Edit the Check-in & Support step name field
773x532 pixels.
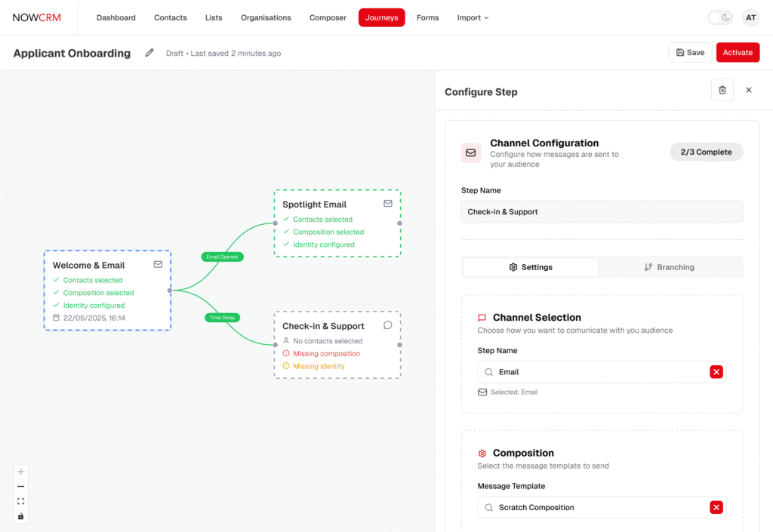tap(602, 212)
